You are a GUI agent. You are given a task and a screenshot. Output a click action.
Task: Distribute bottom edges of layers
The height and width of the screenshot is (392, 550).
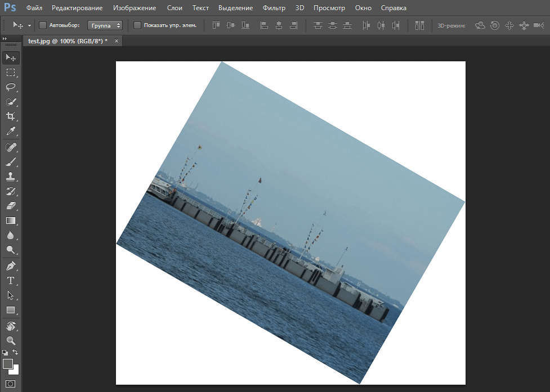coord(347,25)
